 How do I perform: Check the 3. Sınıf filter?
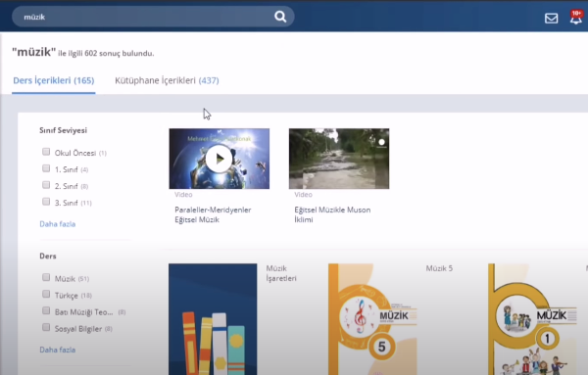pos(46,202)
